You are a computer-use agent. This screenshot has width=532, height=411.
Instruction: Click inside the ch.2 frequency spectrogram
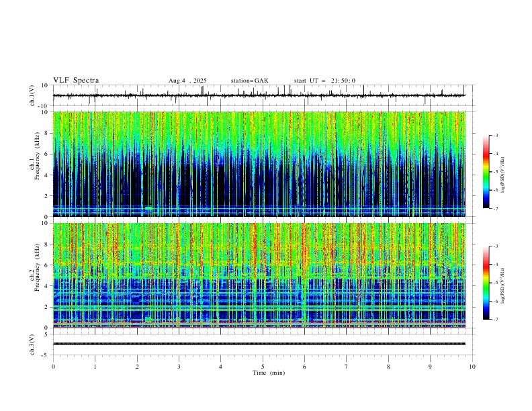(x=259, y=275)
